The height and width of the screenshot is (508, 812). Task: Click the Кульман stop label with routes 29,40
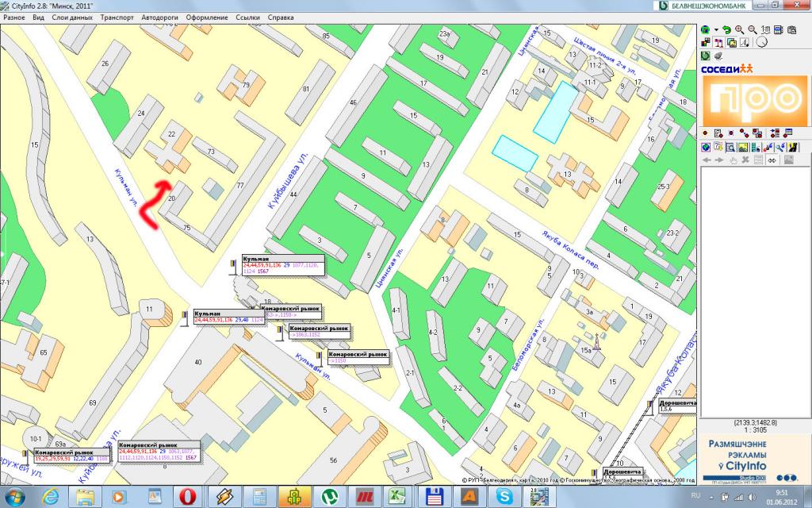click(x=229, y=317)
